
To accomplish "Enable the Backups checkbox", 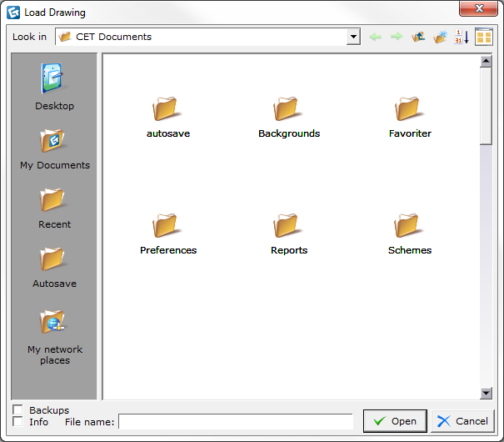I will point(17,409).
